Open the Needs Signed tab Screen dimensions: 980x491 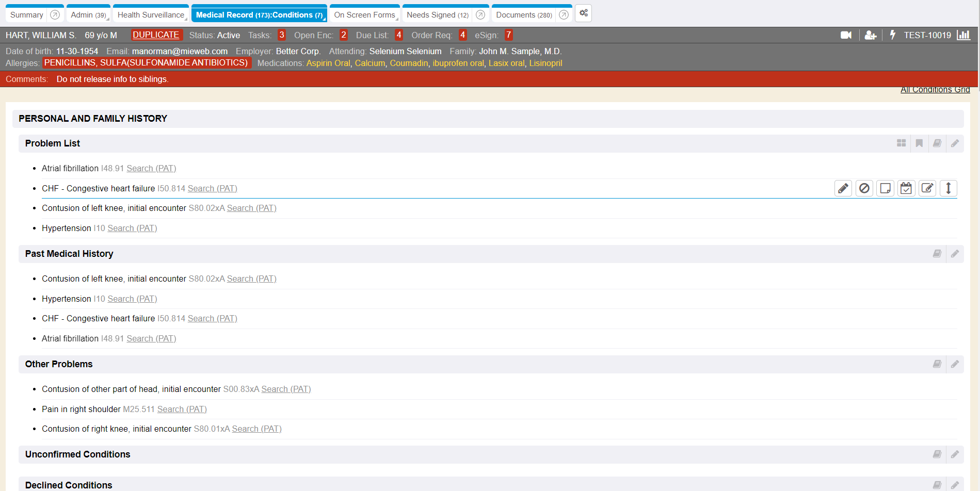(x=437, y=15)
